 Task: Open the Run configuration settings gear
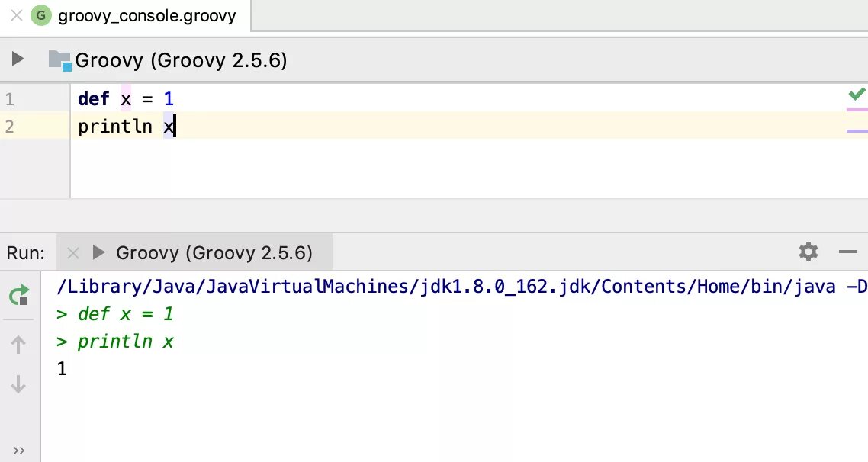tap(809, 252)
